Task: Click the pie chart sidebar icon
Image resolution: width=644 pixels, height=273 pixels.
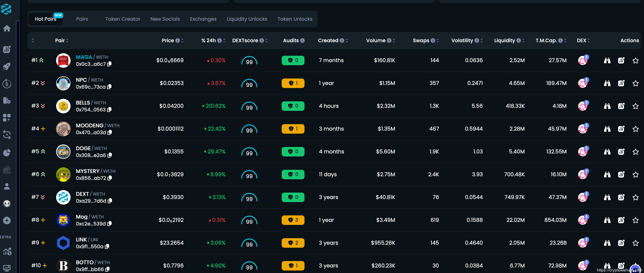Action: coord(7,152)
